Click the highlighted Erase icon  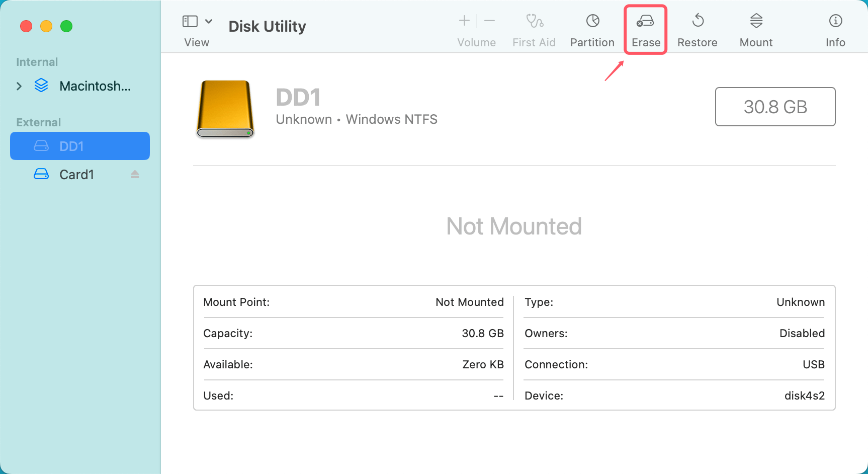point(645,28)
